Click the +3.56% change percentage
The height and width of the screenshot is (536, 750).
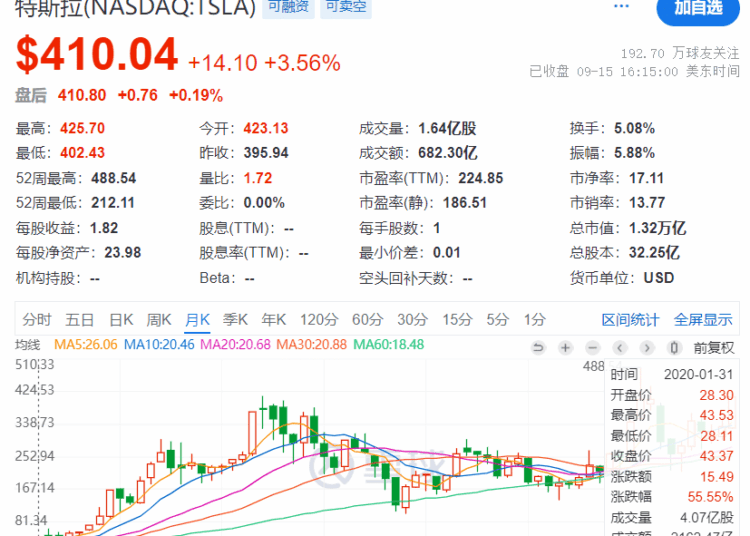click(302, 63)
